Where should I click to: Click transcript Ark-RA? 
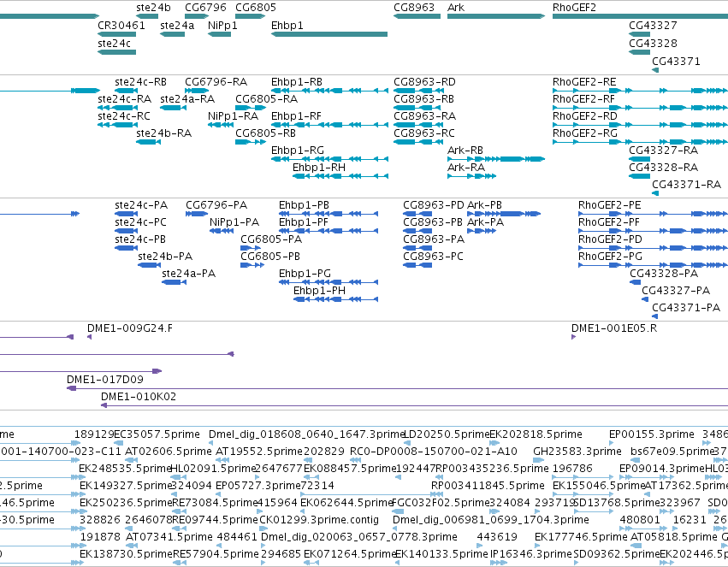[x=471, y=176]
